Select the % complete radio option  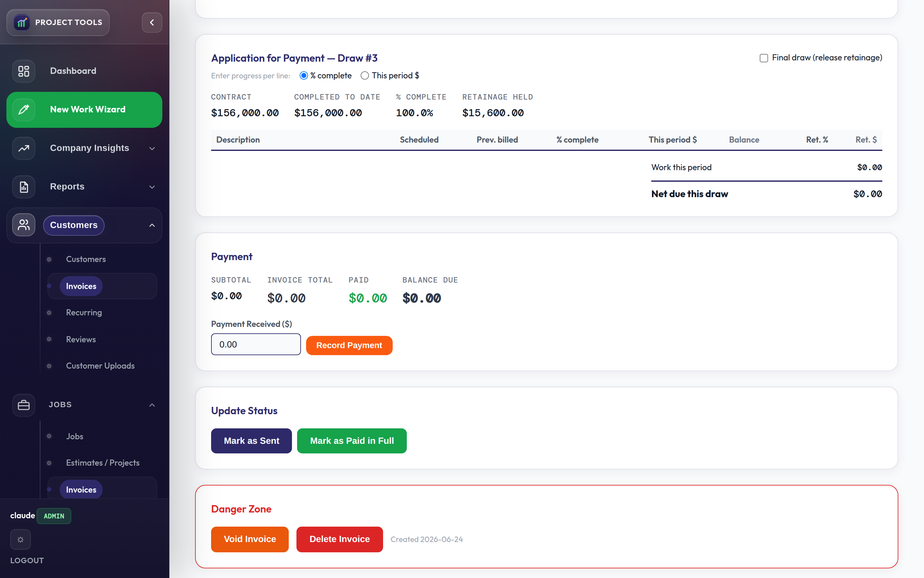pyautogui.click(x=304, y=76)
